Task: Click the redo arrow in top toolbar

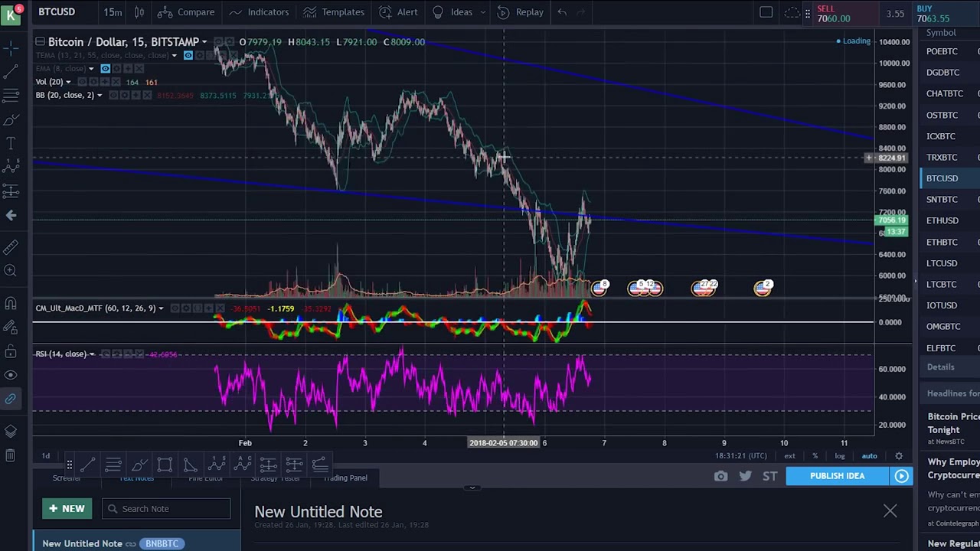Action: (581, 12)
